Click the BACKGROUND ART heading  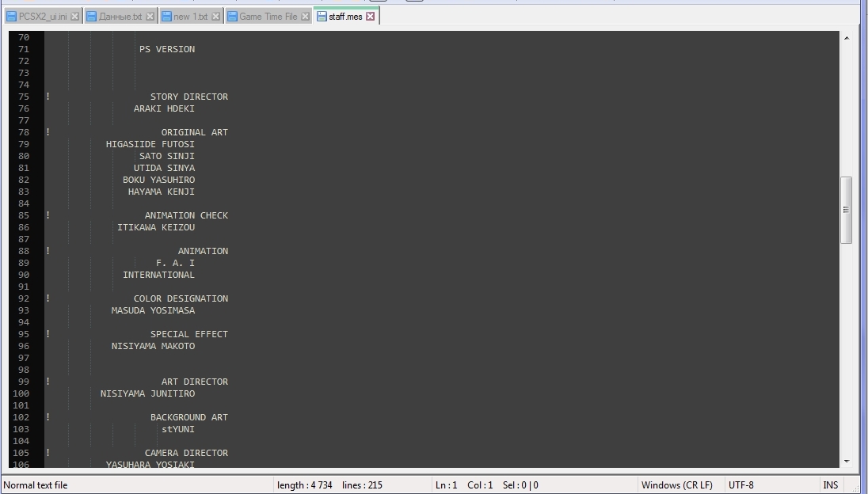pyautogui.click(x=189, y=418)
